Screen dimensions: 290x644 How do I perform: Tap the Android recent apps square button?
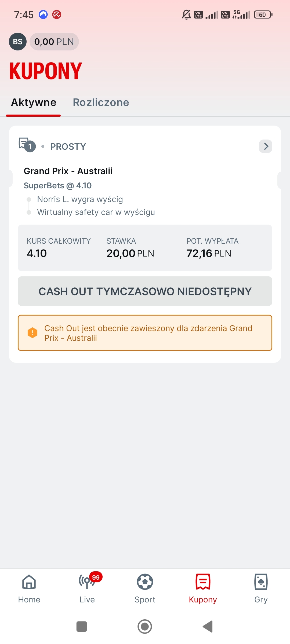coord(82,627)
